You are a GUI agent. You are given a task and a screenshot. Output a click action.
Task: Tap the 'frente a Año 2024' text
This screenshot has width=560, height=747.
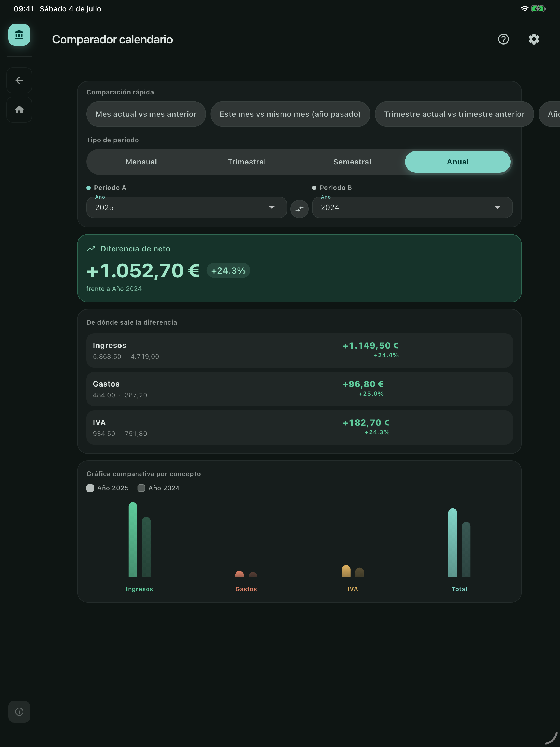point(114,289)
